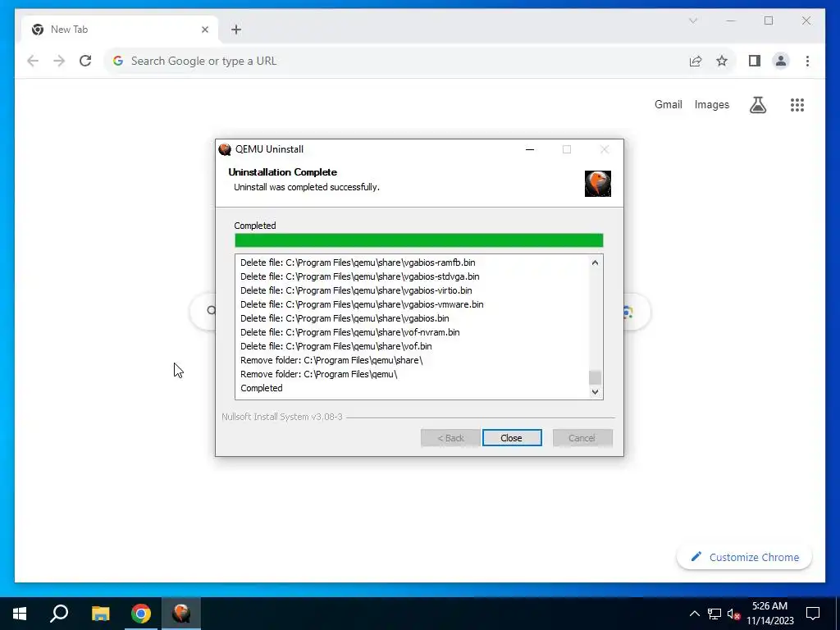Open a new Chrome tab with plus button
The height and width of the screenshot is (630, 840).
point(236,30)
